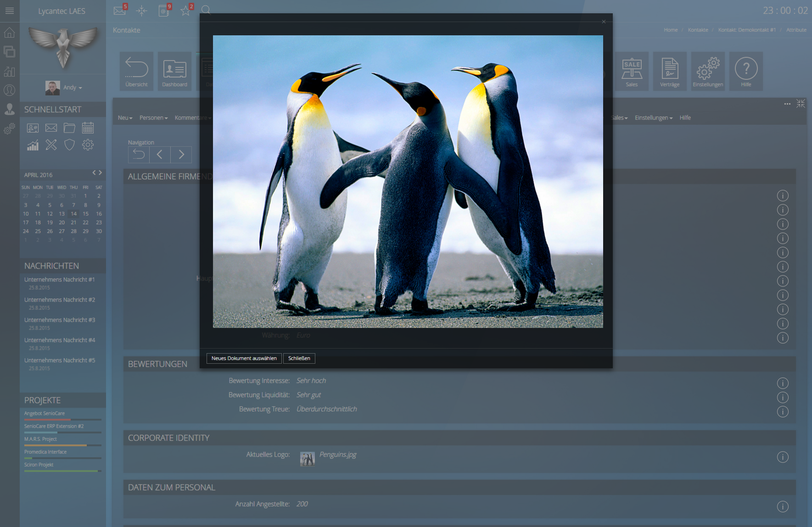Open the Schnellstart envelope icon
Viewport: 812px width, 527px height.
point(51,128)
